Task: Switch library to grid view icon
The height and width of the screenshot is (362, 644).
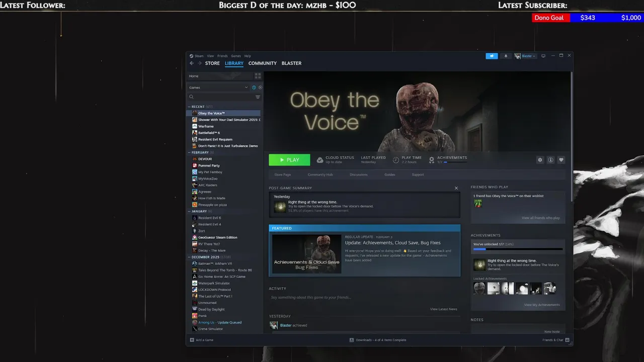Action: click(x=258, y=76)
